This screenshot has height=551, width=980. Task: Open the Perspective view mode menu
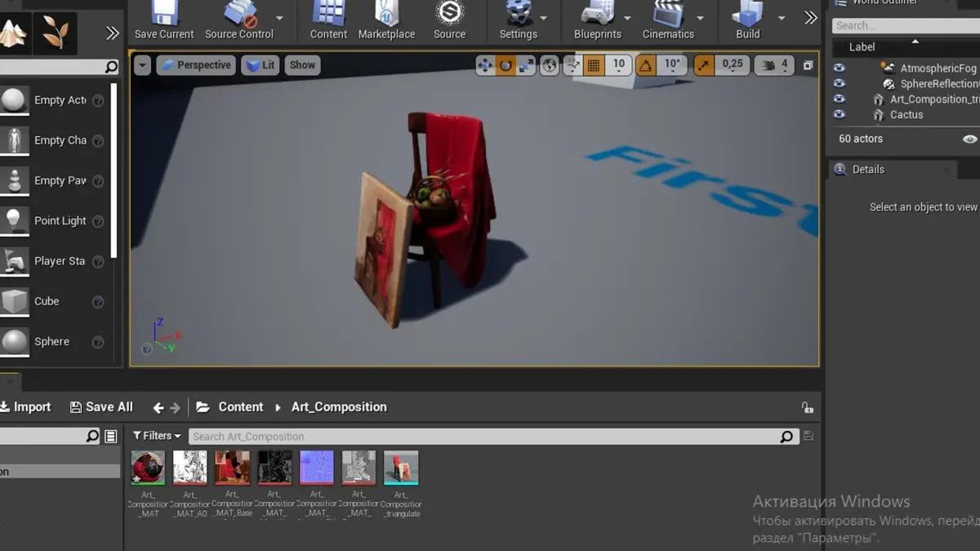196,65
